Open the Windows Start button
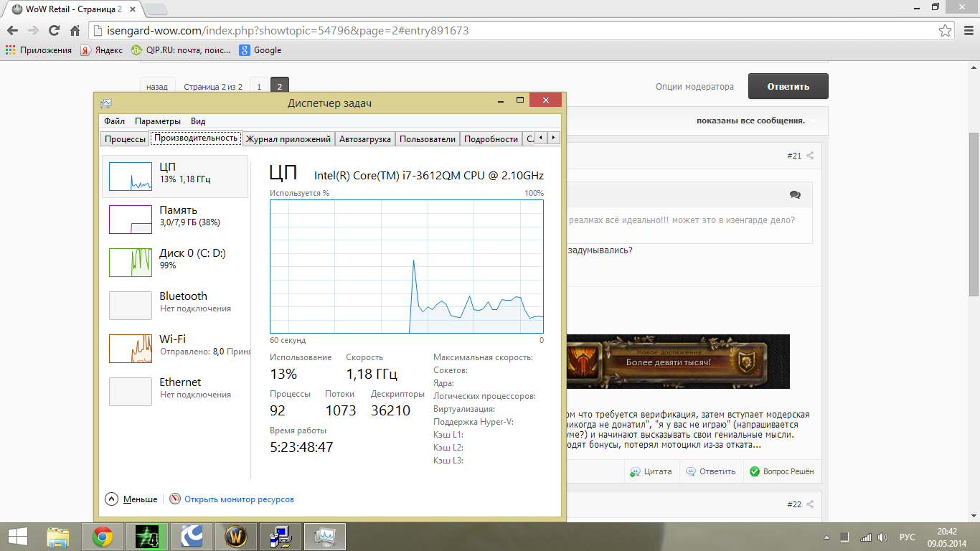This screenshot has height=551, width=980. [18, 536]
